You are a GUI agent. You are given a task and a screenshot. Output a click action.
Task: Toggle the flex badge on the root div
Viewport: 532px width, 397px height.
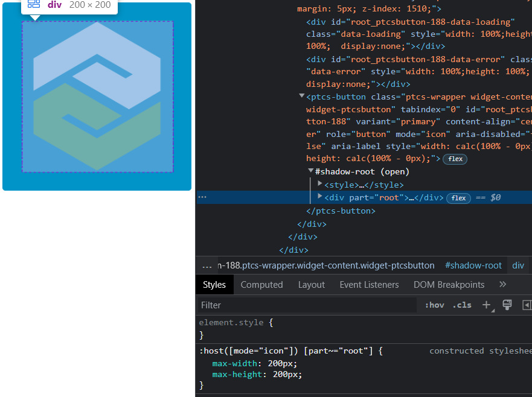pos(458,197)
